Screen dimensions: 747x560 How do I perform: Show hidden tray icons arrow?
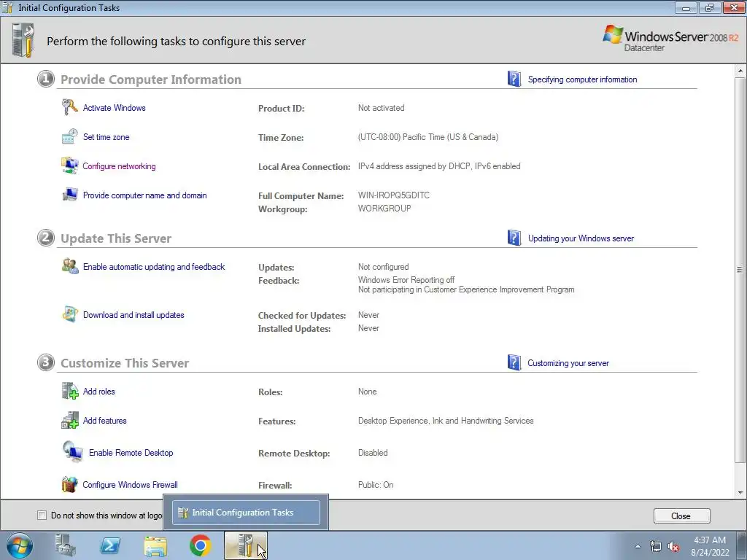point(638,547)
